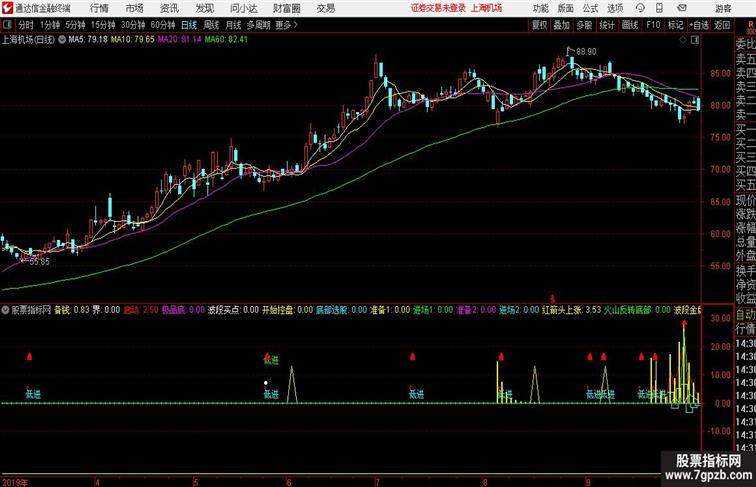The image size is (756, 487).
Task: Open the 财富圈 menu
Action: click(287, 8)
